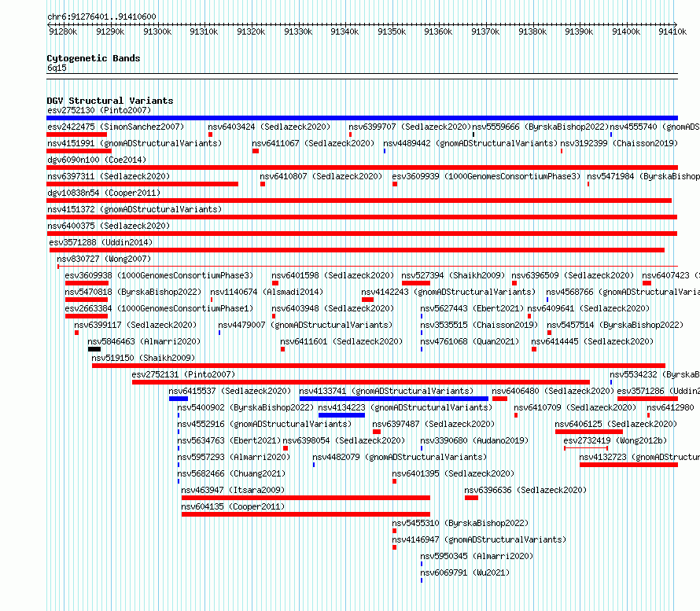Select esv3571288 (Uddin2014) label
700x611 pixels.
click(x=101, y=242)
